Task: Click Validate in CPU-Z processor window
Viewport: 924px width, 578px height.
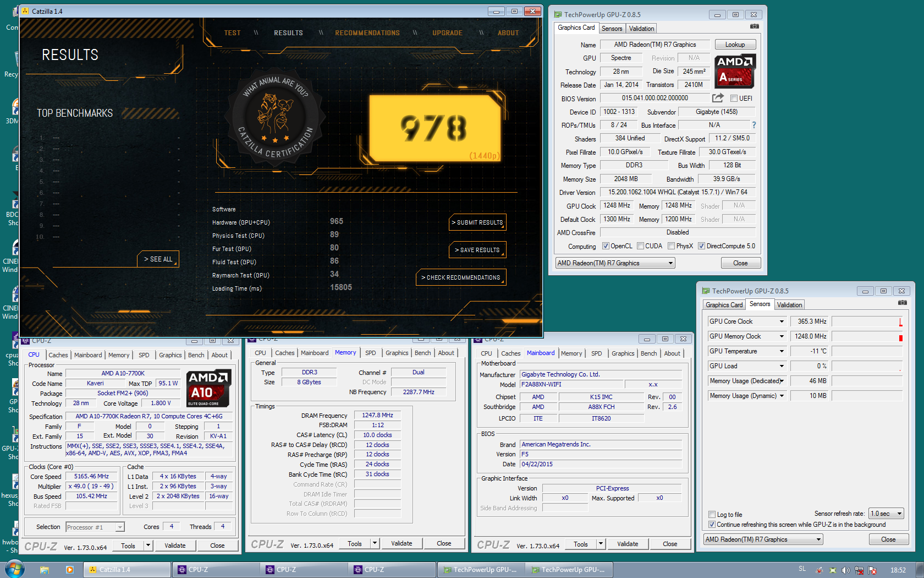Action: (175, 546)
